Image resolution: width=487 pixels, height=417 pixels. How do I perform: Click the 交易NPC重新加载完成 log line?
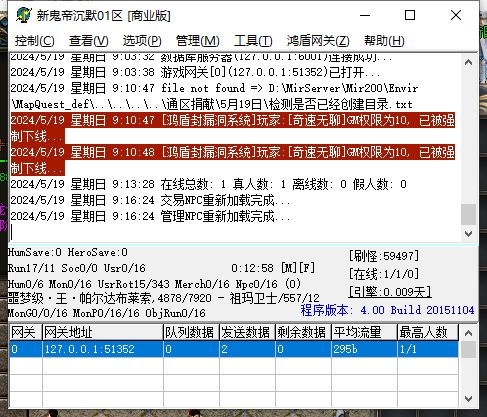click(x=150, y=200)
